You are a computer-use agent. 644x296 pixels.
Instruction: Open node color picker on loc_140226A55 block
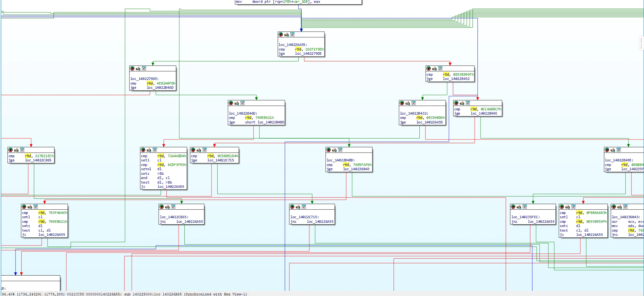[281, 34]
